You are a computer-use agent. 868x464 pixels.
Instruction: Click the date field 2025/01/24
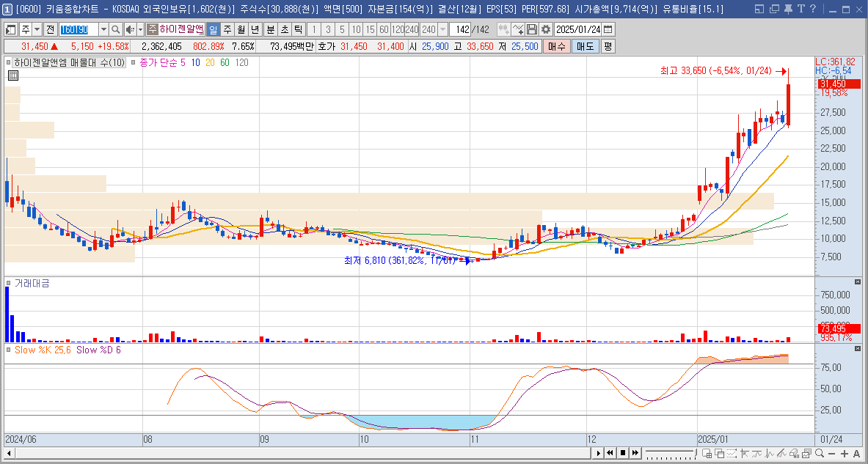578,30
